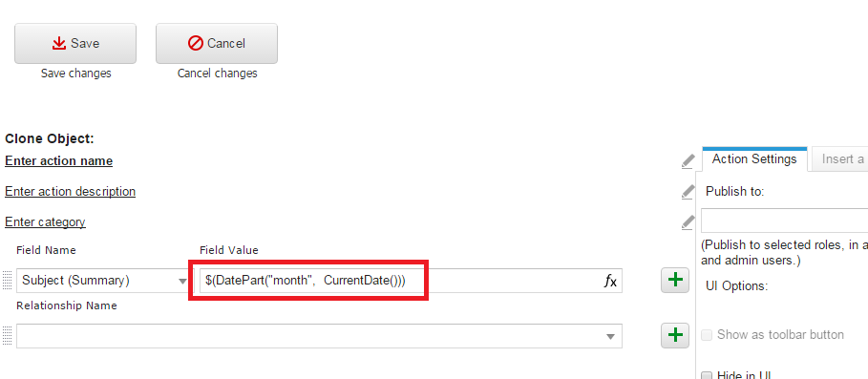This screenshot has width=868, height=379.
Task: Grab the drag handle of relationship row
Action: pos(8,335)
